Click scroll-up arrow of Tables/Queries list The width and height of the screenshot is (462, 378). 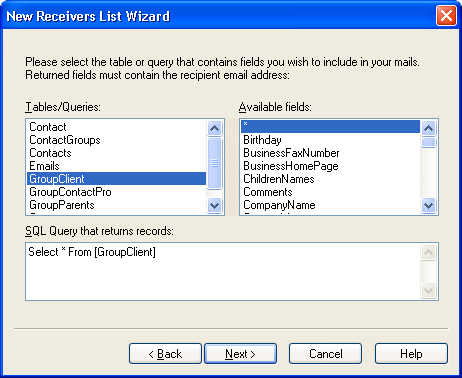tap(214, 128)
